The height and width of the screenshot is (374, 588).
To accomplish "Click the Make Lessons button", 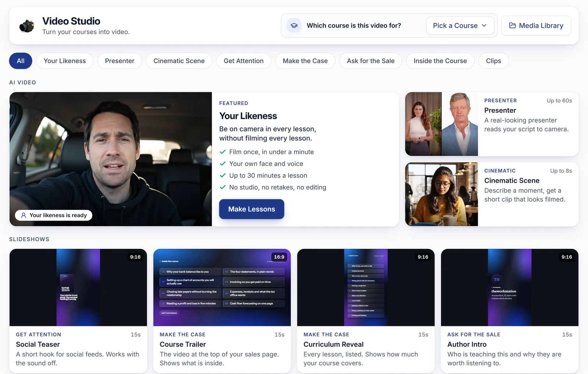I will point(252,209).
